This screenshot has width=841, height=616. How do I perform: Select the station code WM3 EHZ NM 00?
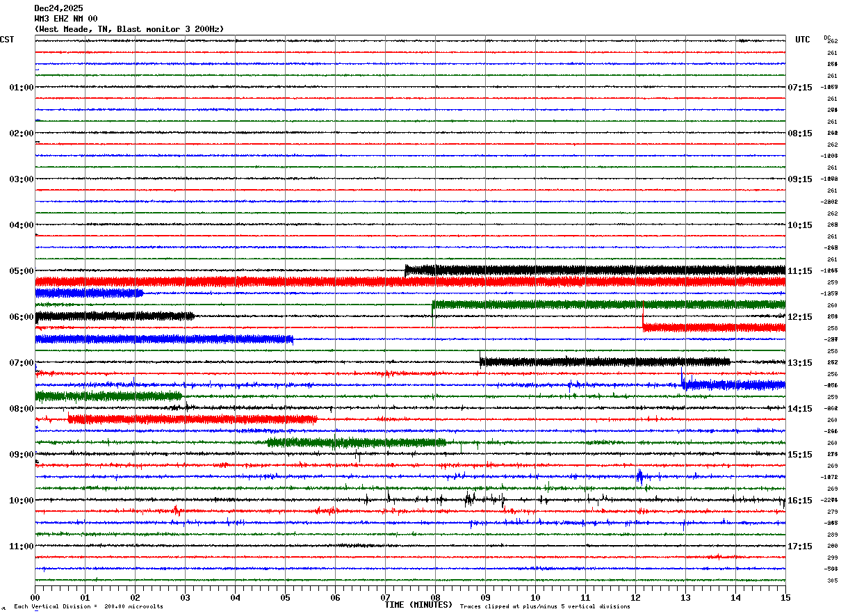66,19
